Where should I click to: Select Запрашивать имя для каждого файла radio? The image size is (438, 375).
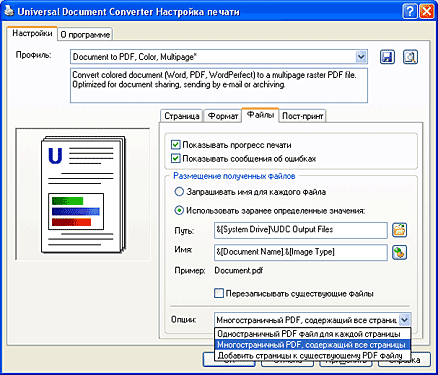click(179, 192)
